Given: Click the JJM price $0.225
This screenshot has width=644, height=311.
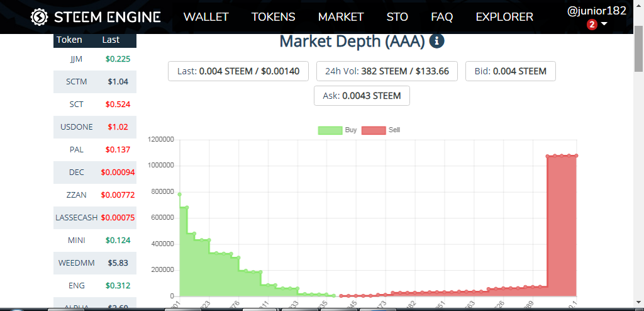Looking at the screenshot, I should (118, 59).
